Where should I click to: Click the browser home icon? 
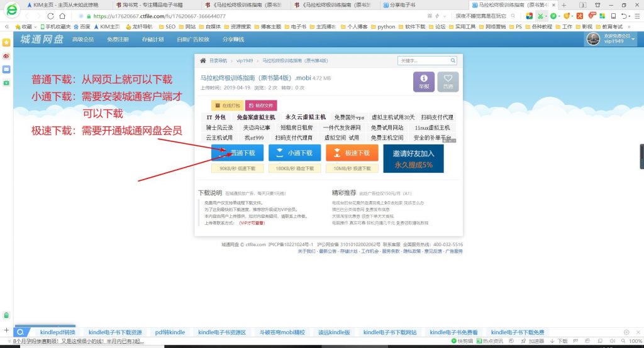pyautogui.click(x=62, y=16)
